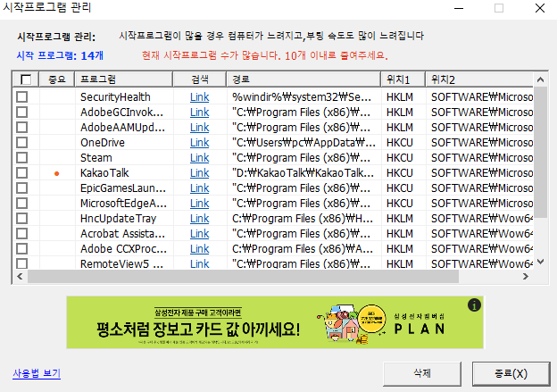Open the search Link for KakaoTalk
557x392 pixels.
pos(200,173)
